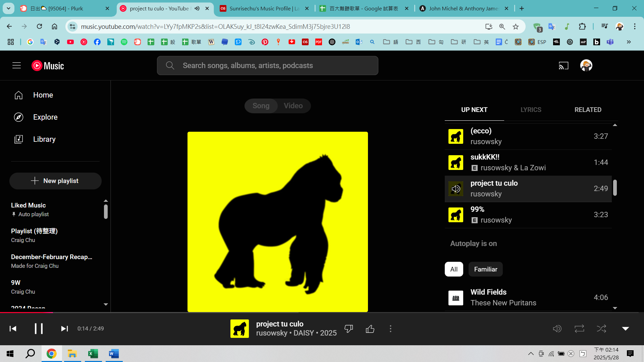
Task: Open the UP NEXT tab
Action: 474,110
